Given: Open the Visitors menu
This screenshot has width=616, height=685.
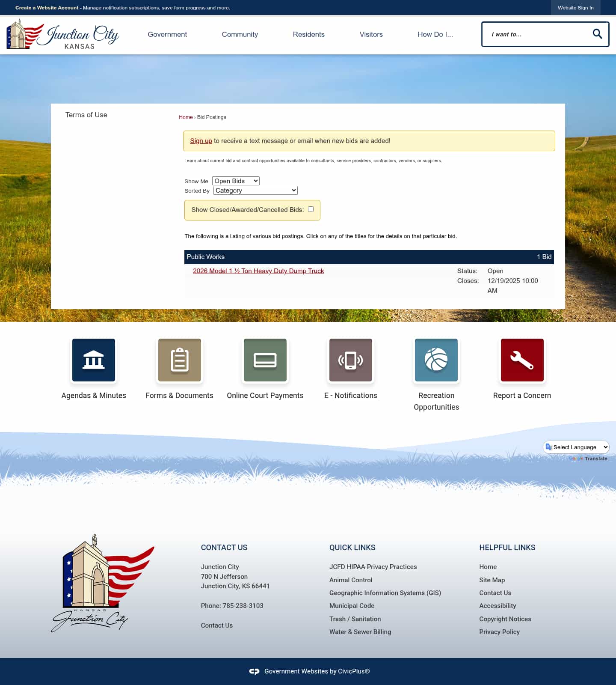Looking at the screenshot, I should (x=371, y=34).
